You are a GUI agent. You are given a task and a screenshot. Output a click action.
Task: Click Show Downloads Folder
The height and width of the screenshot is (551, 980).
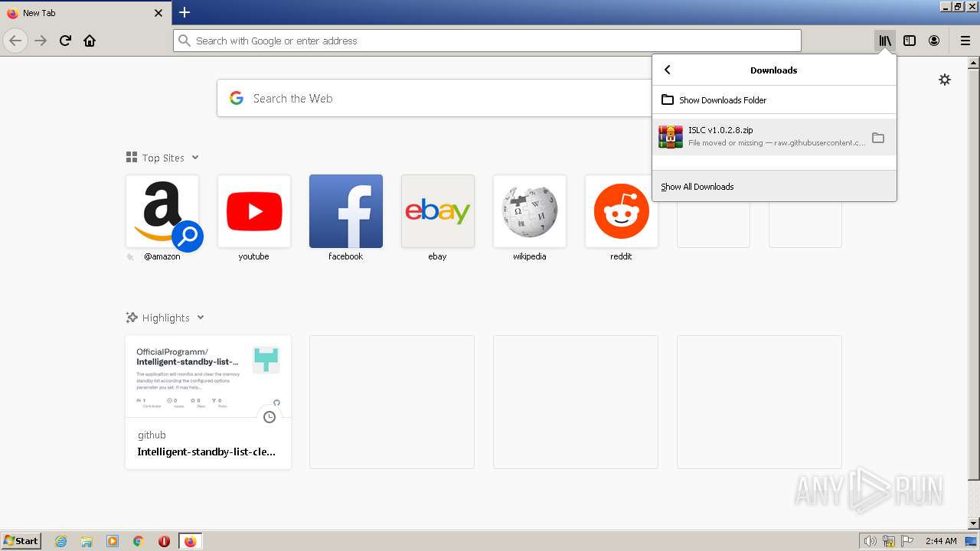[x=774, y=99]
